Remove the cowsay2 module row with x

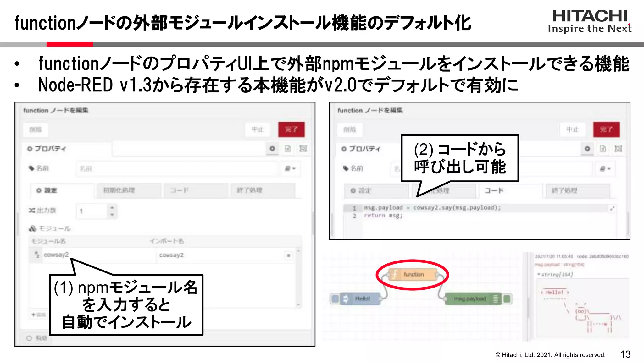click(x=288, y=255)
